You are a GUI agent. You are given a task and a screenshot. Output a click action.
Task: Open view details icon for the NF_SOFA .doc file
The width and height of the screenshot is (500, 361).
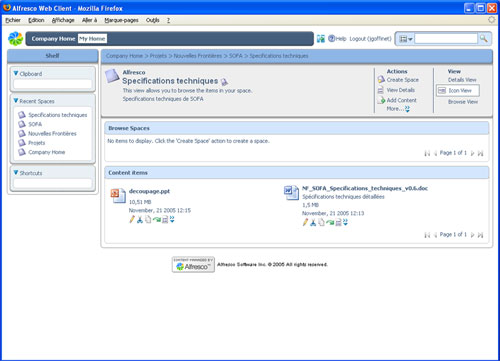[338, 223]
